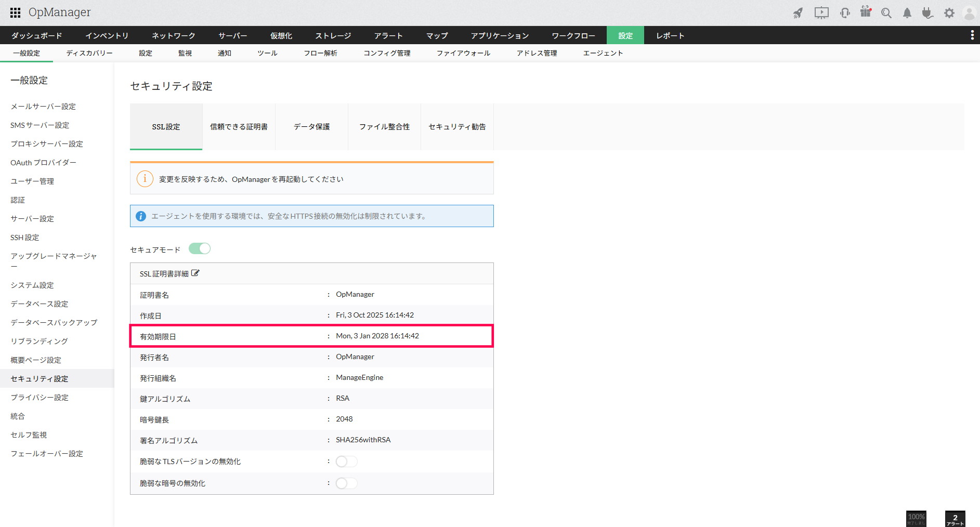Image resolution: width=980 pixels, height=527 pixels.
Task: Open the user profile avatar menu
Action: [x=969, y=13]
